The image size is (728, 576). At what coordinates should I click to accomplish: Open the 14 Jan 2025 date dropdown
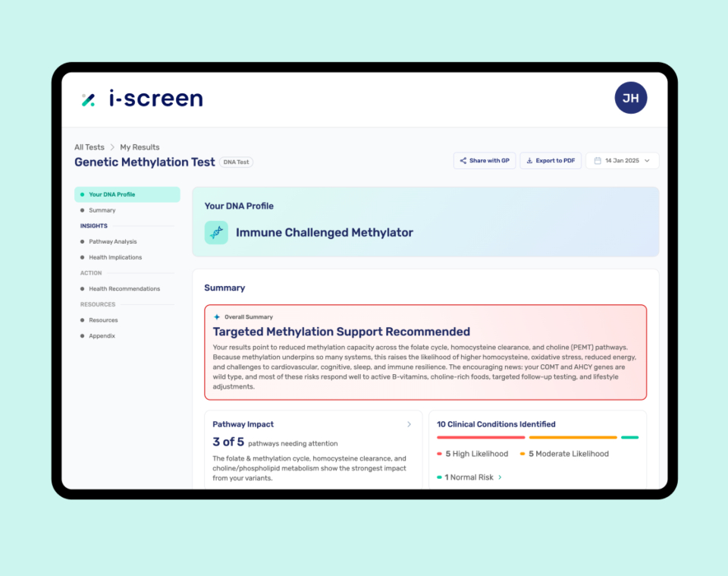[622, 161]
